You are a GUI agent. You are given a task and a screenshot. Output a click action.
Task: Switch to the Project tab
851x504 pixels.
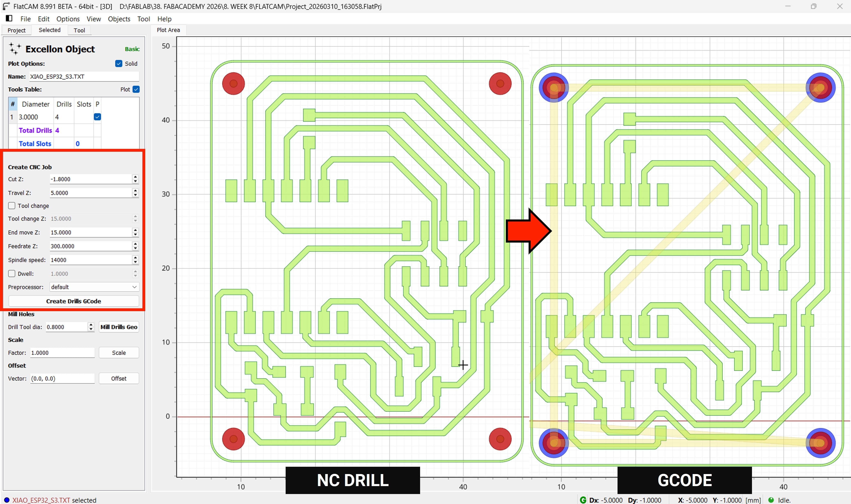(x=16, y=30)
